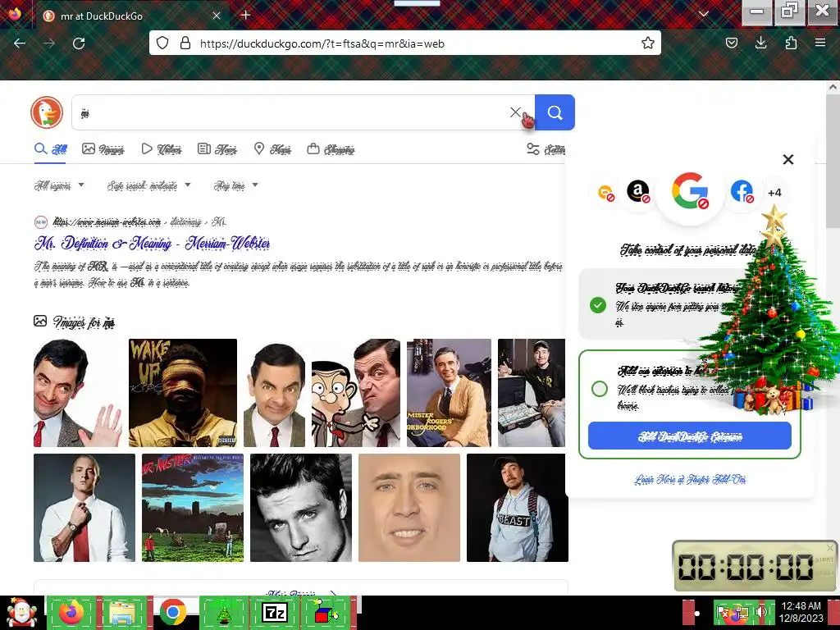Open the Pocket save icon
840x630 pixels.
731,43
